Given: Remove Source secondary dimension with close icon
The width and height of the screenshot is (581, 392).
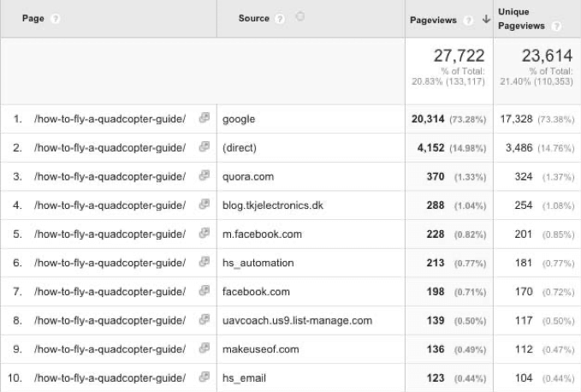Looking at the screenshot, I should click(x=300, y=16).
